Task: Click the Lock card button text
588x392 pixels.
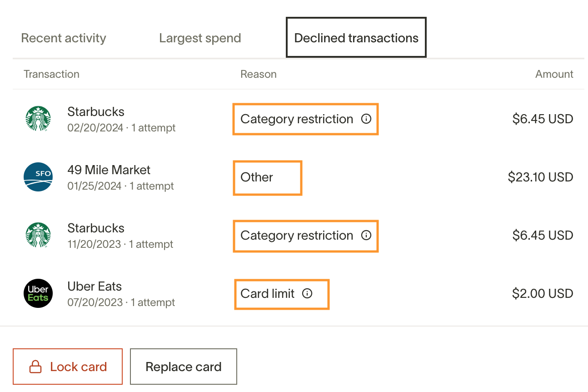Action: coord(79,367)
